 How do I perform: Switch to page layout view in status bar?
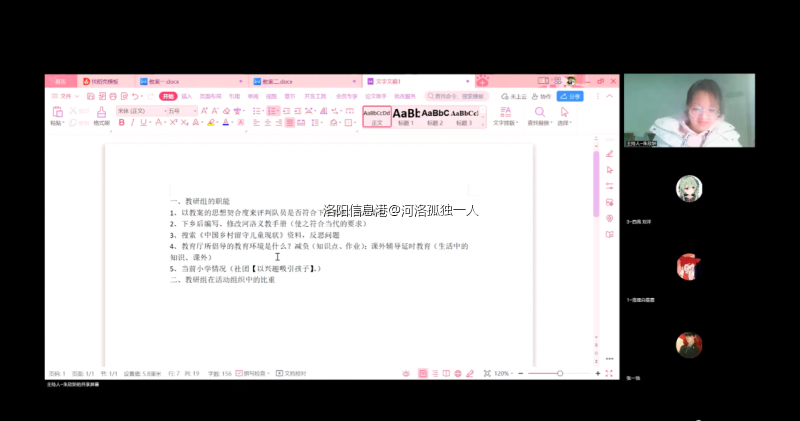423,374
